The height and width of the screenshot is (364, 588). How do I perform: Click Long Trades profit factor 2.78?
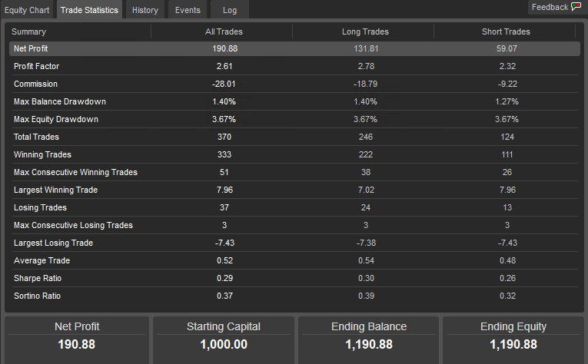[x=366, y=66]
